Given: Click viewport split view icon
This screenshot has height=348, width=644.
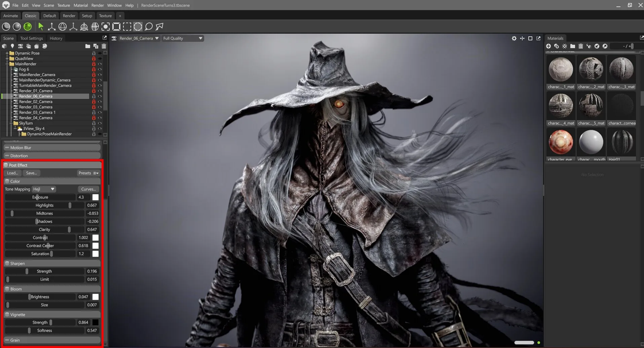Looking at the screenshot, I should 522,38.
